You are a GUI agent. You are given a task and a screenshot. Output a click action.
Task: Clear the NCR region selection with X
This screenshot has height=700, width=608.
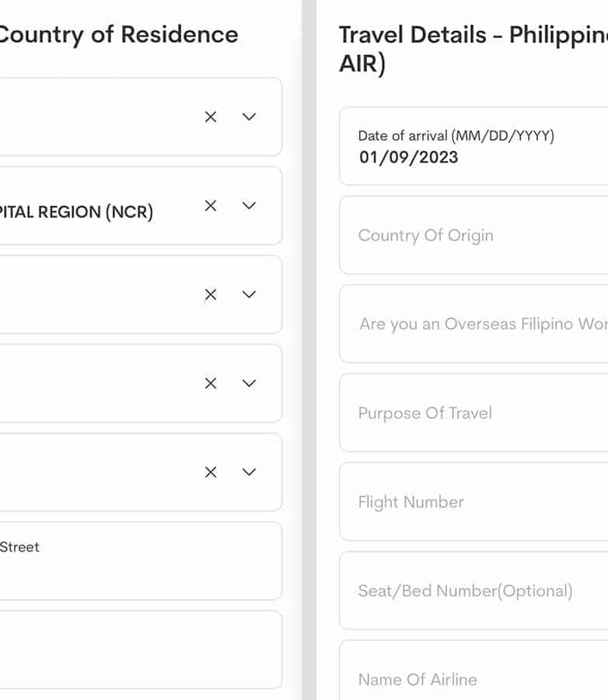(x=210, y=205)
